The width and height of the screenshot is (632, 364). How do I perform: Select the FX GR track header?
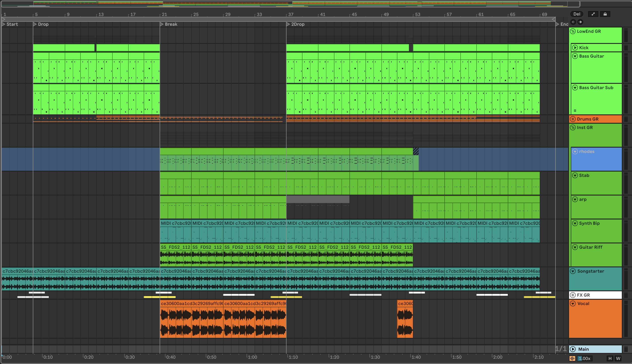pos(595,295)
